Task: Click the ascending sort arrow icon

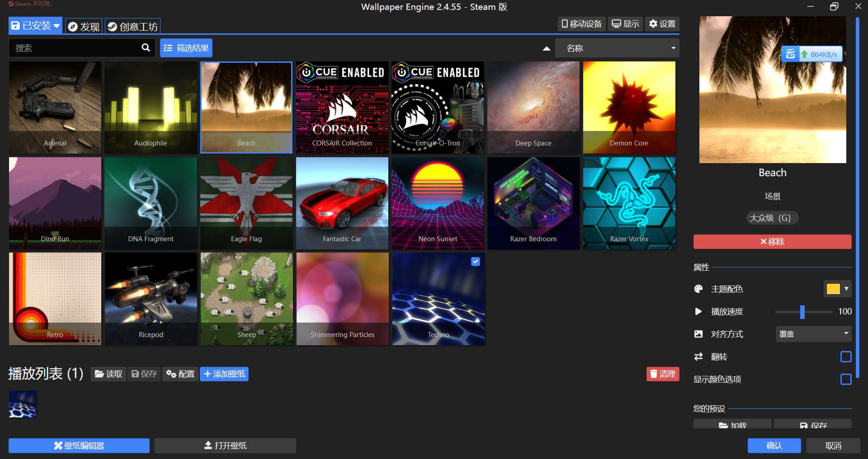Action: click(x=546, y=48)
